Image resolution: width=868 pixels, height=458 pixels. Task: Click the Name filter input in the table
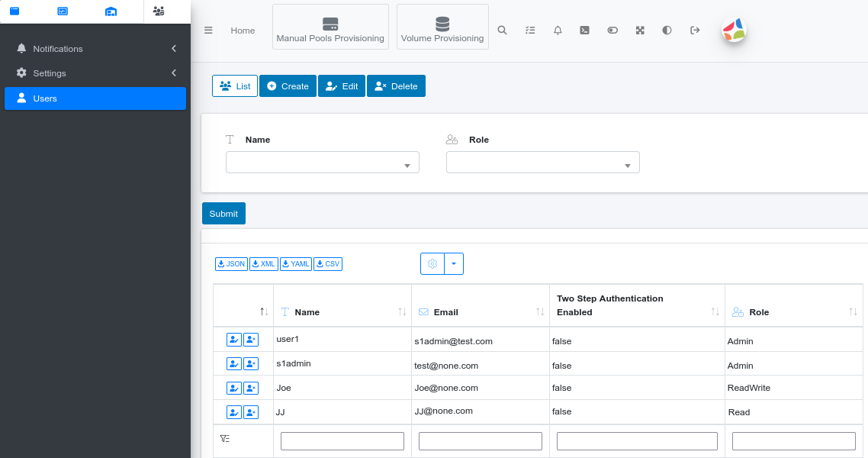coord(342,440)
